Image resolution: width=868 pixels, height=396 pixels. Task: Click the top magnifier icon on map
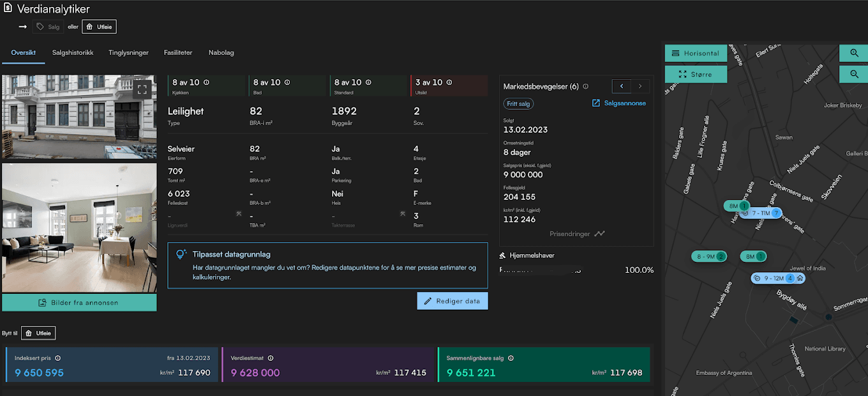click(854, 53)
